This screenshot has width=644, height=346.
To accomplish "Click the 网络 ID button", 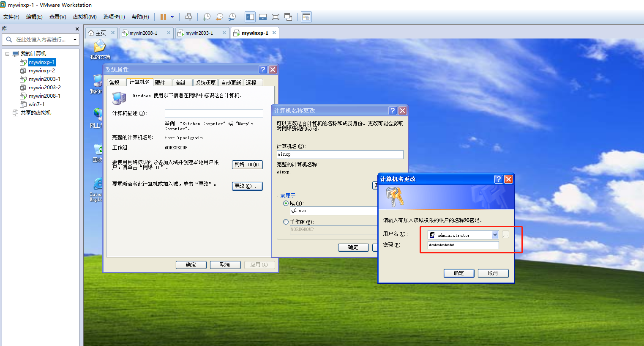I will point(247,165).
